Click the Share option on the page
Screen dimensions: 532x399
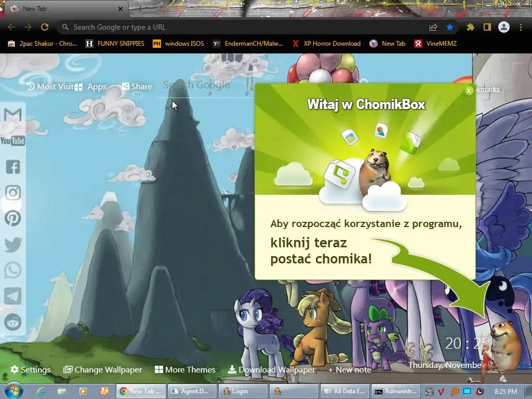click(x=137, y=87)
